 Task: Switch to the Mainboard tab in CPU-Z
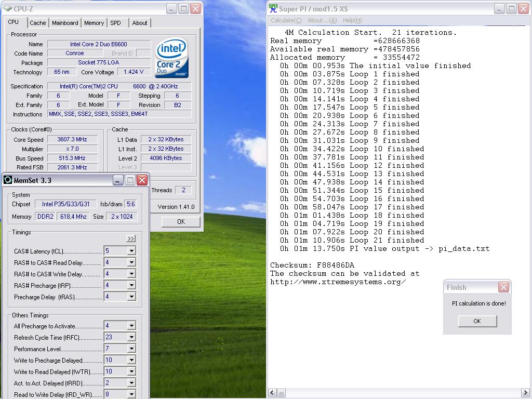pyautogui.click(x=65, y=23)
